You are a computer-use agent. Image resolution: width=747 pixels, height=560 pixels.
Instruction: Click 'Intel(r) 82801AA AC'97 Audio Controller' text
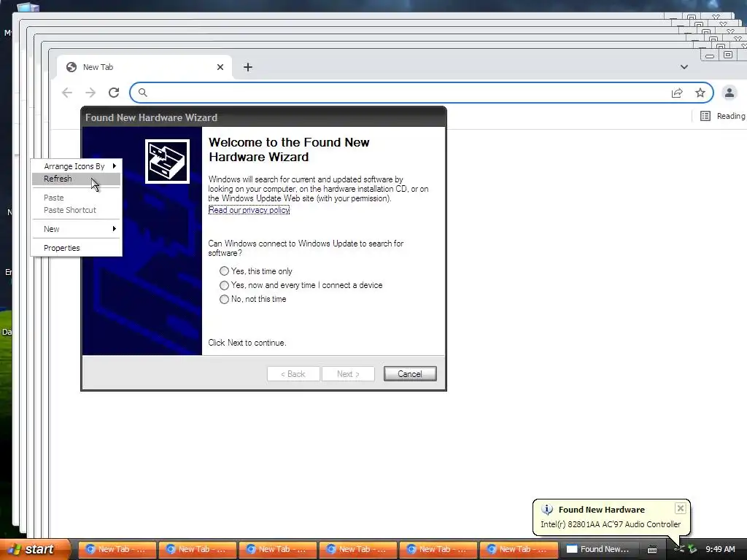[611, 524]
